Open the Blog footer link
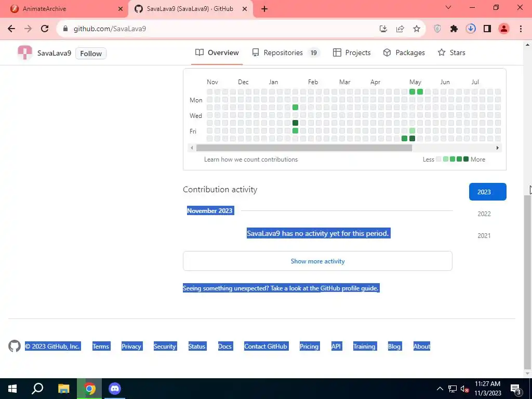The height and width of the screenshot is (399, 532). [394, 347]
